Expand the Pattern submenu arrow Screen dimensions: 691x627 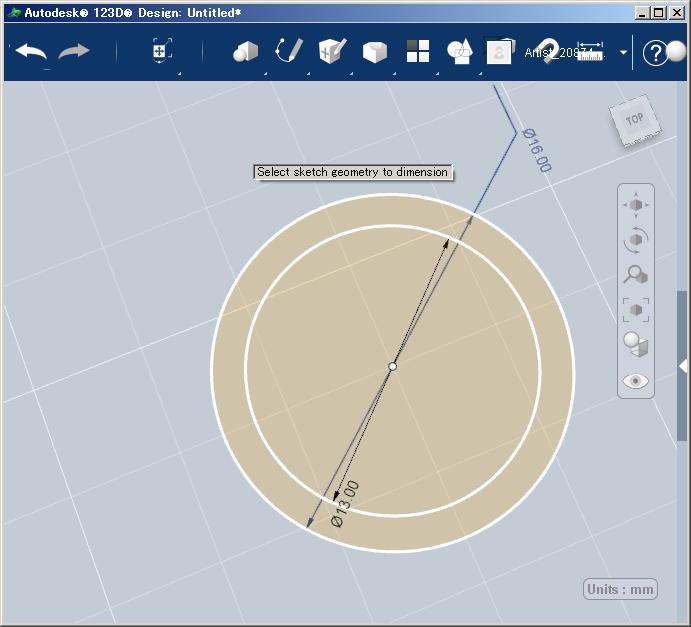pyautogui.click(x=437, y=74)
